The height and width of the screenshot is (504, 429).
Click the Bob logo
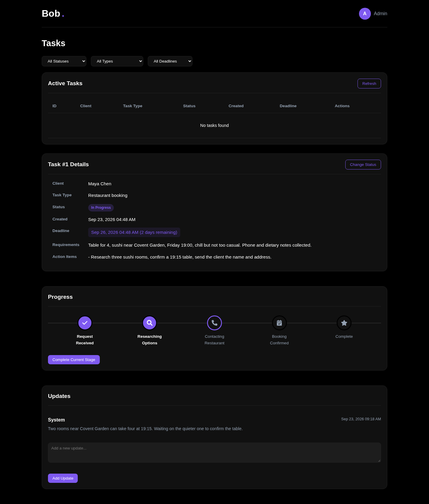coord(53,14)
